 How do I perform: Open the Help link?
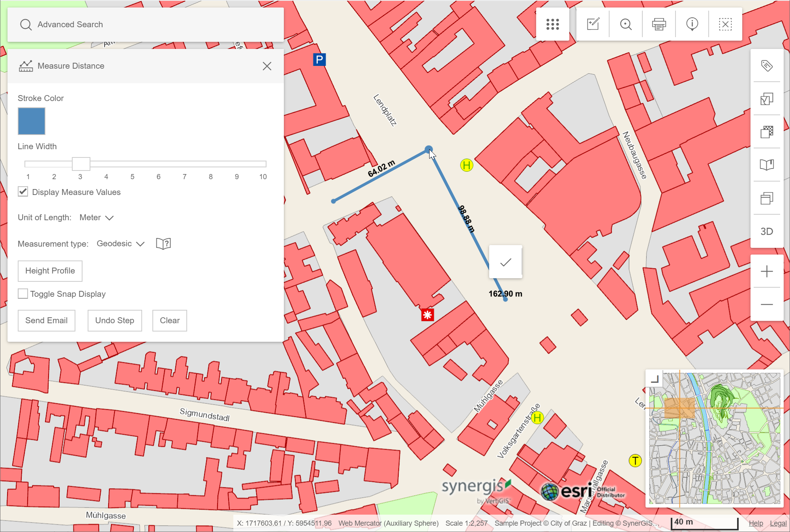coord(756,523)
